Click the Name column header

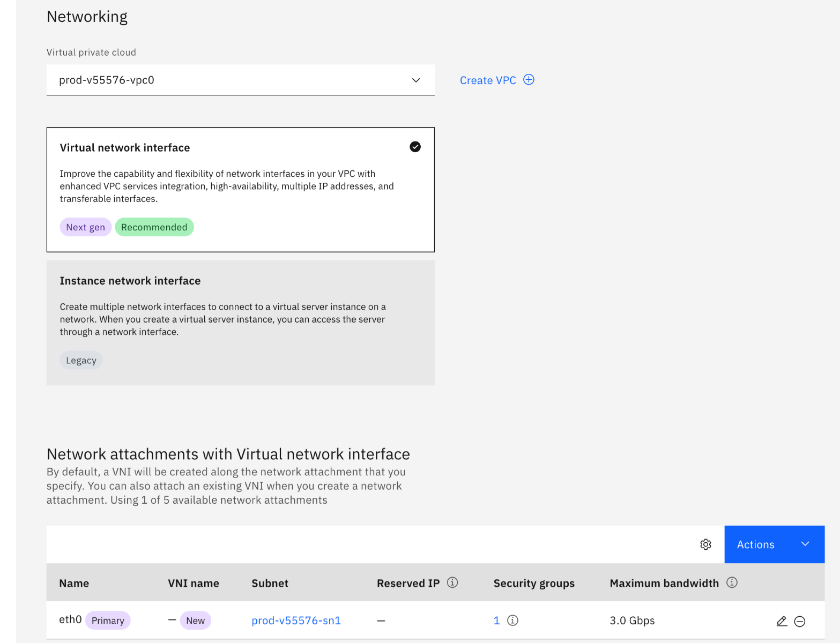pos(74,583)
